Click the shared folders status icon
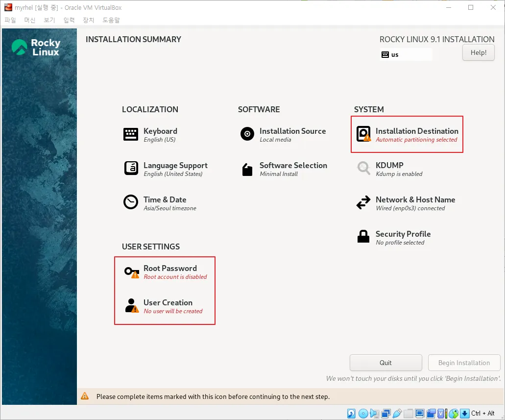 [409, 413]
